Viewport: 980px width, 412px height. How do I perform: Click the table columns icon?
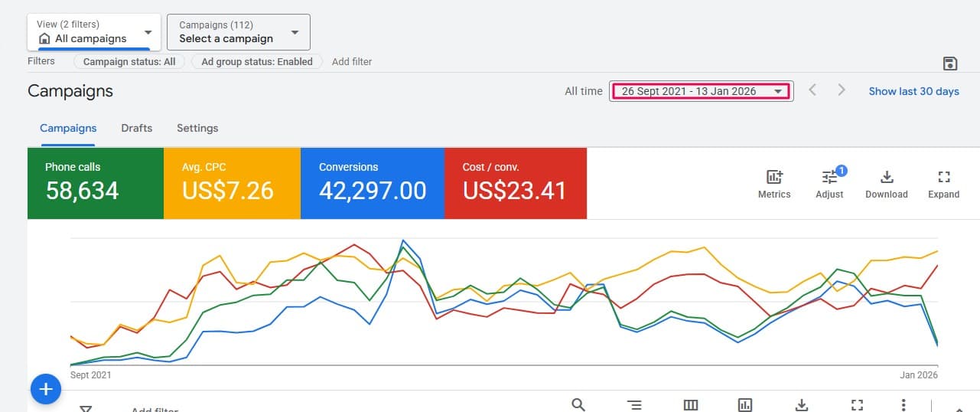click(691, 405)
